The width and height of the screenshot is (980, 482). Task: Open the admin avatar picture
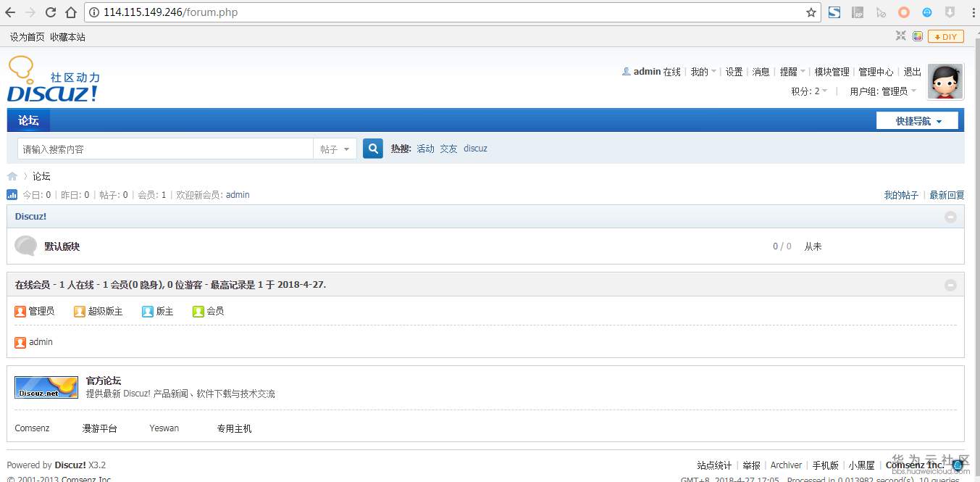[945, 81]
